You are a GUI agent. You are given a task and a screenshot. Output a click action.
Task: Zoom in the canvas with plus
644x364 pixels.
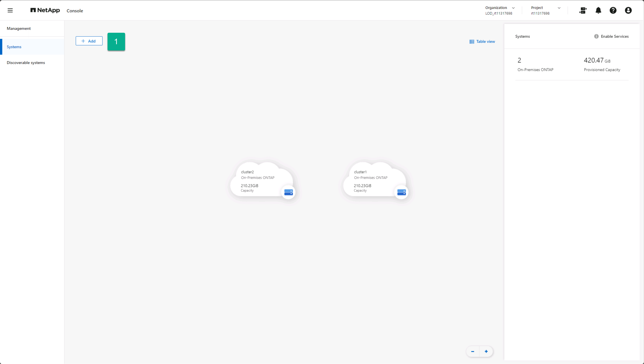486,351
